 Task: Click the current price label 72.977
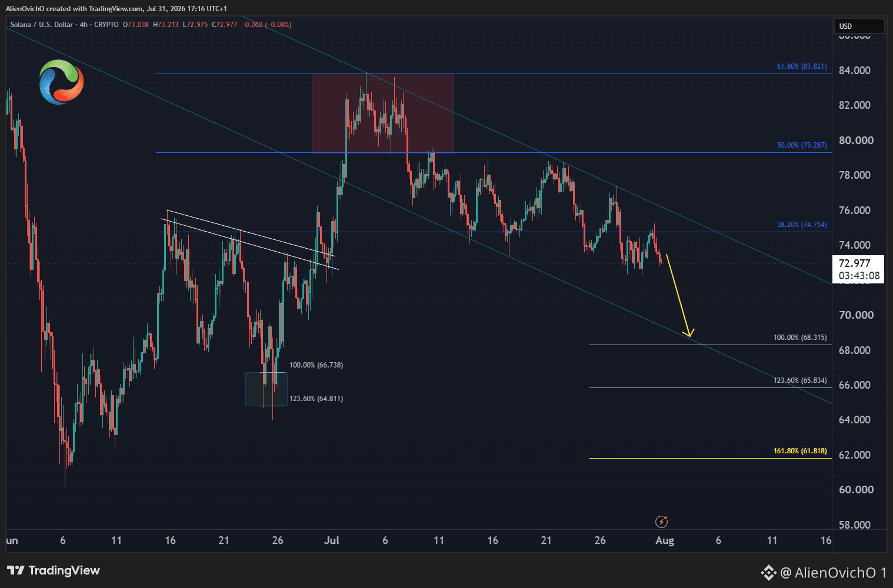(854, 263)
